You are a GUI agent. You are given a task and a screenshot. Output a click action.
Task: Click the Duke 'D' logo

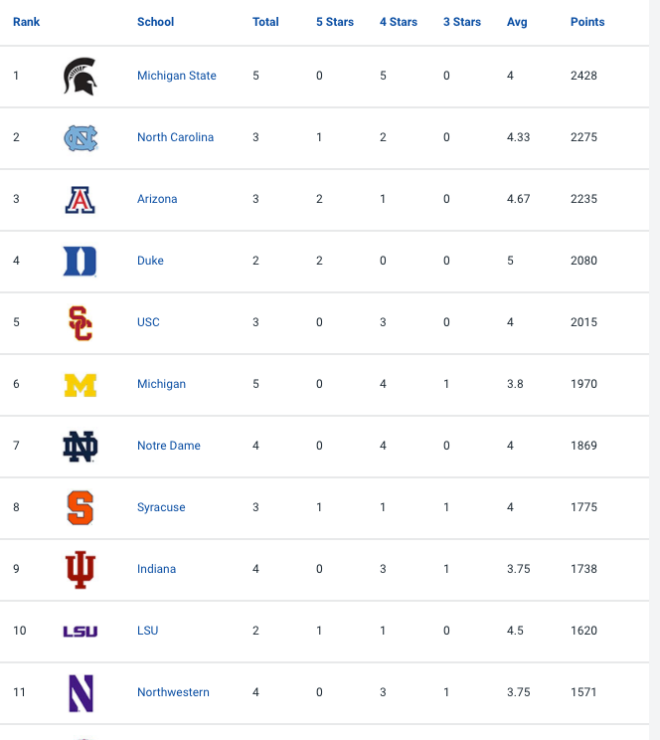[x=80, y=261]
